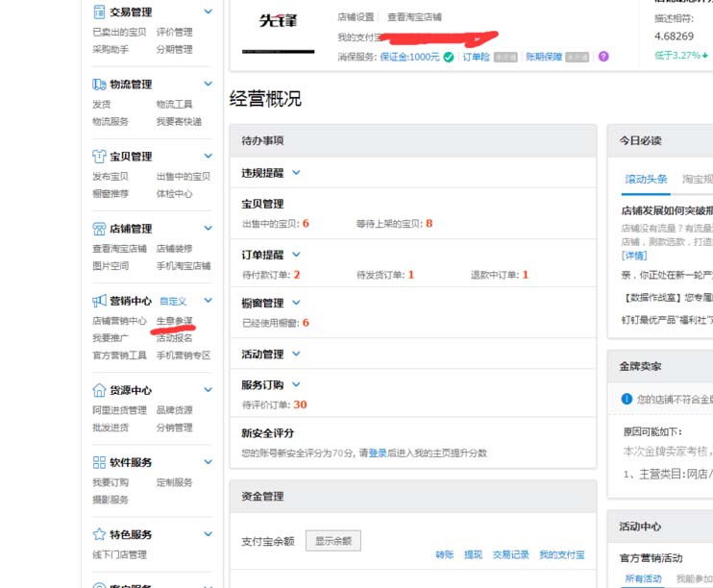The height and width of the screenshot is (588, 713).
Task: Collapse the 软件服务 sidebar section
Action: 208,462
